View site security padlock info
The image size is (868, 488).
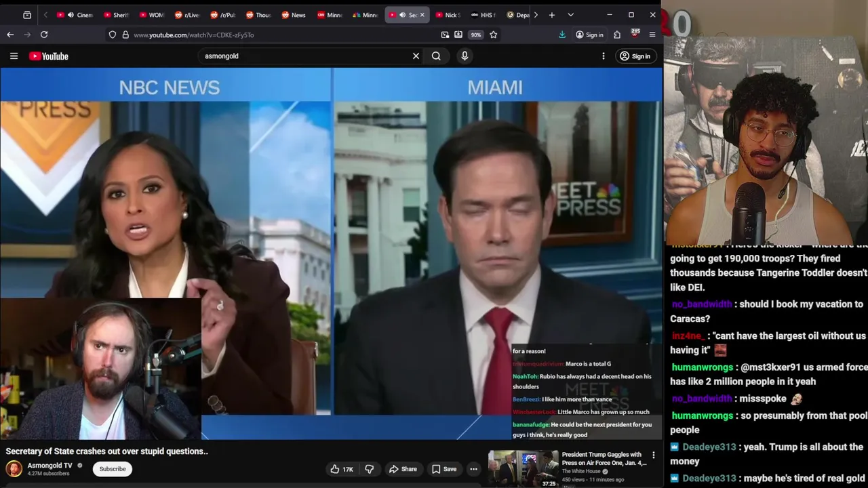pos(125,35)
